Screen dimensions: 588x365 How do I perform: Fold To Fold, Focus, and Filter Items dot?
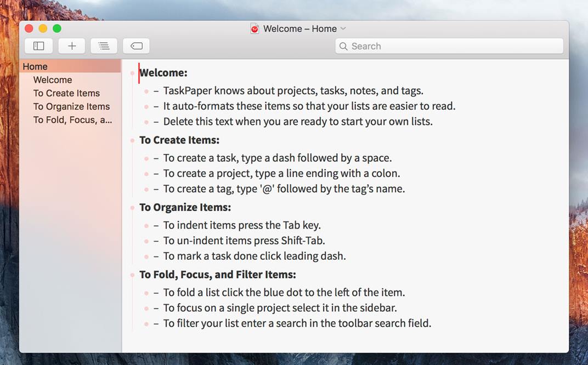[x=132, y=275]
